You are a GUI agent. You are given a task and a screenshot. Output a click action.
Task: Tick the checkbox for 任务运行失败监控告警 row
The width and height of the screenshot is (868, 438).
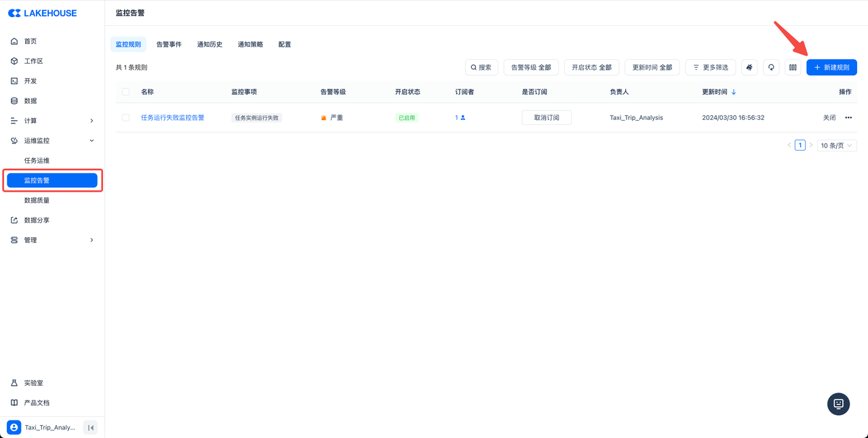pyautogui.click(x=125, y=118)
